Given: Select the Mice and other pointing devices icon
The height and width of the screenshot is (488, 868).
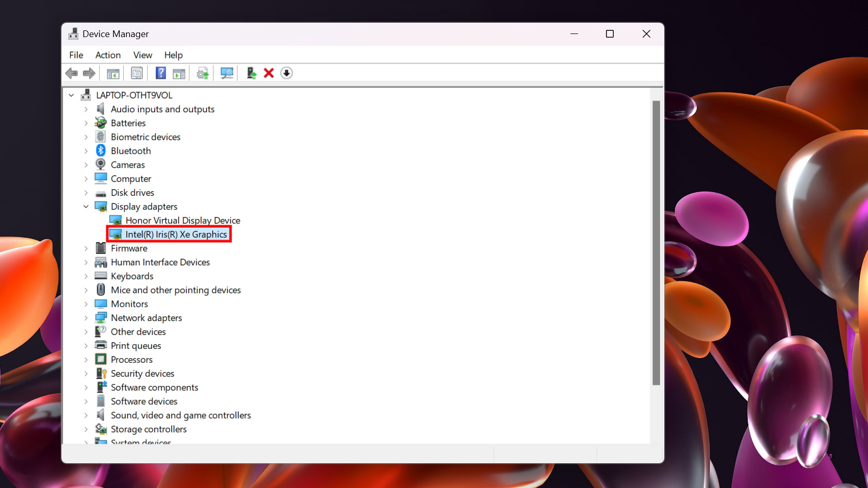Looking at the screenshot, I should point(101,290).
